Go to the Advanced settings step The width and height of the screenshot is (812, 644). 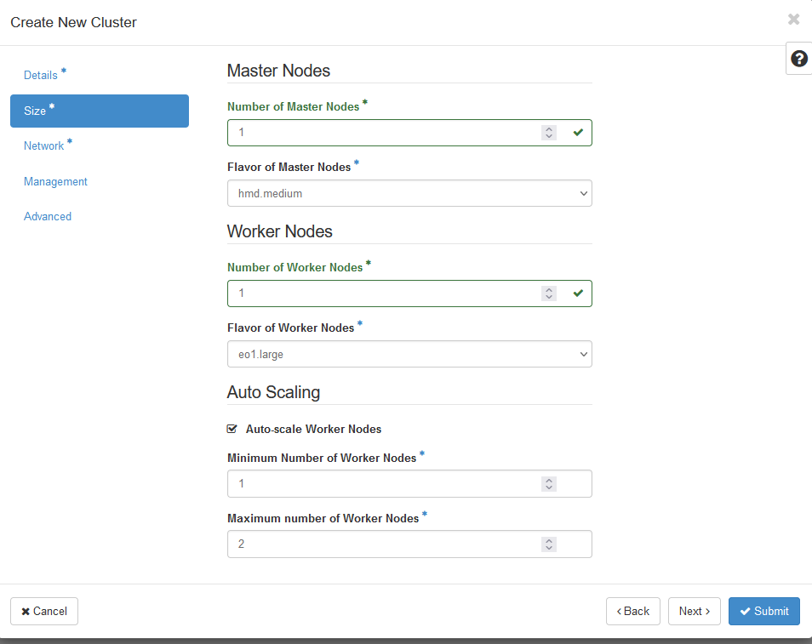point(48,216)
